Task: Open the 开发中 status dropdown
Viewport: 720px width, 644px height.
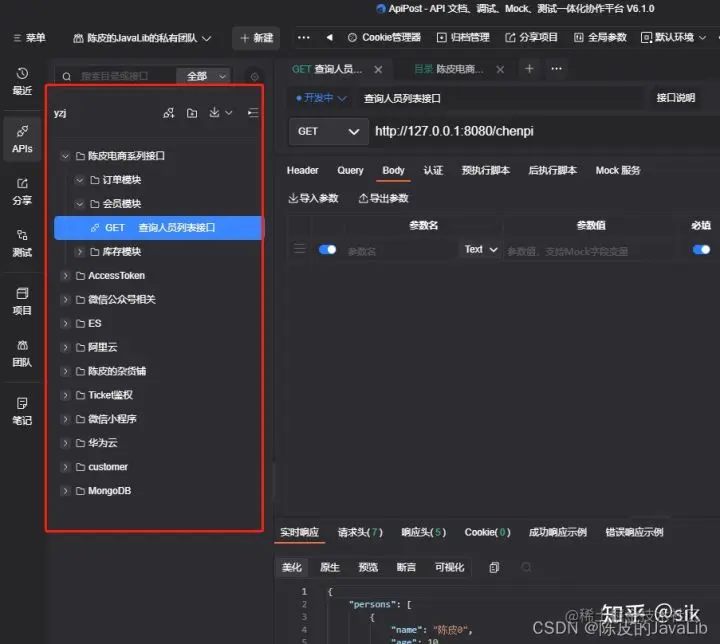Action: tap(321, 98)
